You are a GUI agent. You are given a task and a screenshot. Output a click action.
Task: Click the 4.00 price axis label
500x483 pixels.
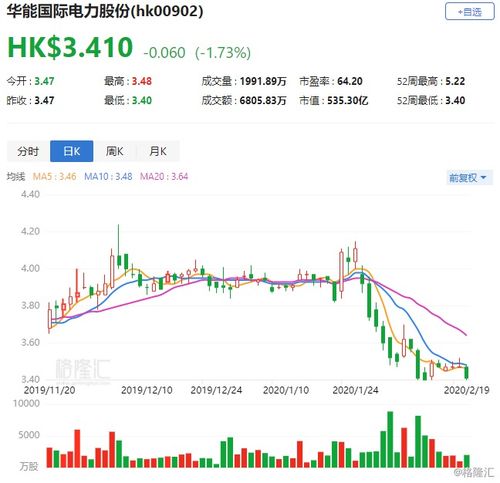click(x=30, y=268)
